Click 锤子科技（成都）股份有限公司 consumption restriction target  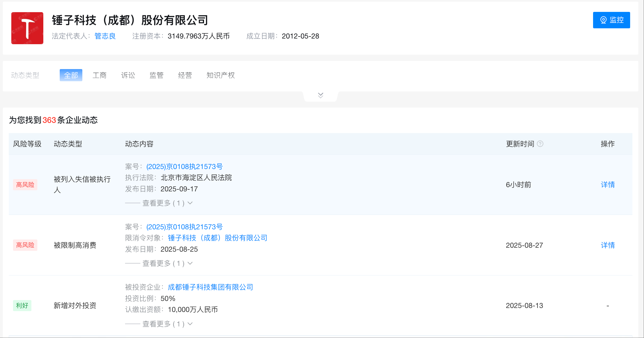pyautogui.click(x=218, y=238)
